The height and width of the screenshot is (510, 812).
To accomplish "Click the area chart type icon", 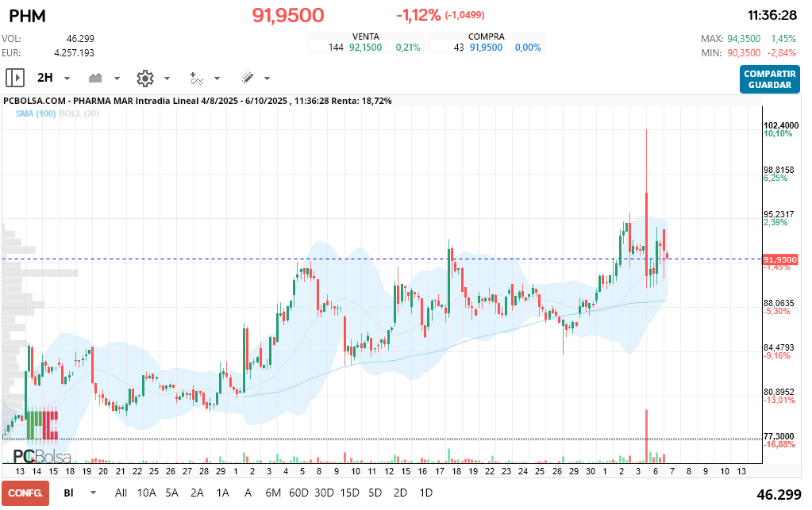I will click(x=97, y=78).
